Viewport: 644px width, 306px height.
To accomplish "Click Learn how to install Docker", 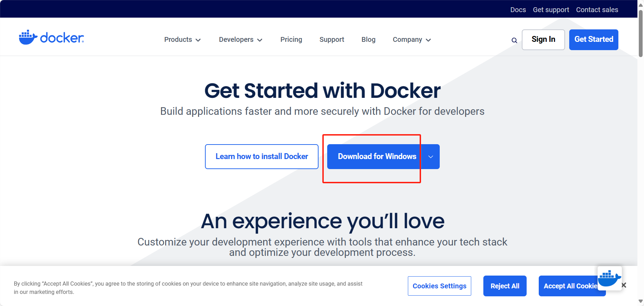I will 262,157.
